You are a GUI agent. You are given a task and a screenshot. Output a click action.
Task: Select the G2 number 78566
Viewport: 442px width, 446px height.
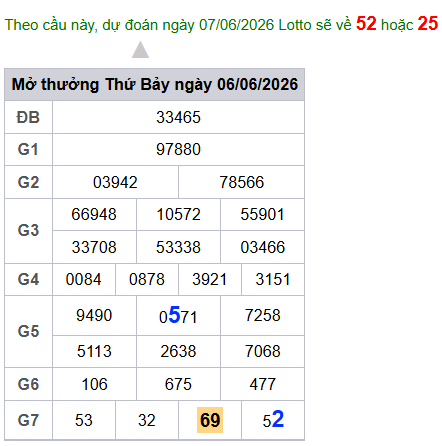[x=242, y=182]
